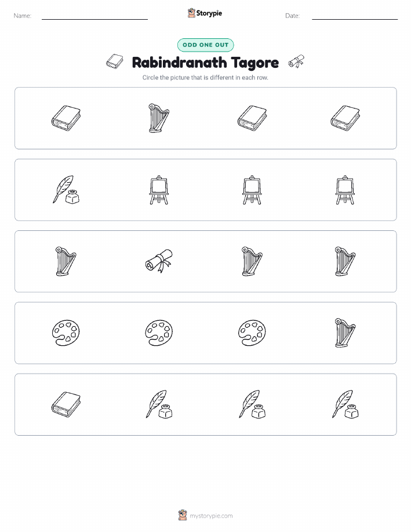Image resolution: width=411 pixels, height=532 pixels.
Task: Click the Storypie logo at the top
Action: [x=205, y=13]
